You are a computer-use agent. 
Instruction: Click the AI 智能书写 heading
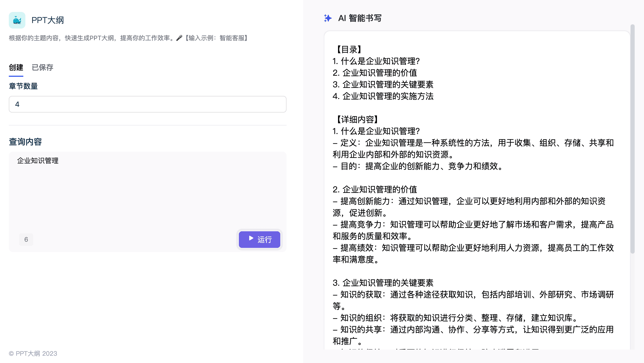click(360, 18)
